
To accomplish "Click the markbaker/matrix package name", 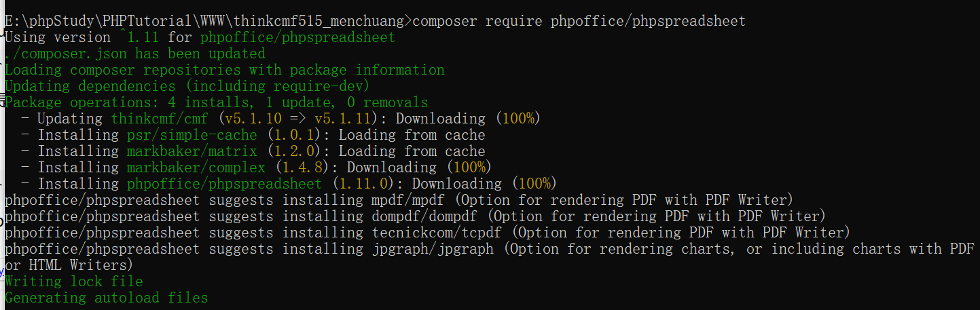I will pyautogui.click(x=192, y=151).
